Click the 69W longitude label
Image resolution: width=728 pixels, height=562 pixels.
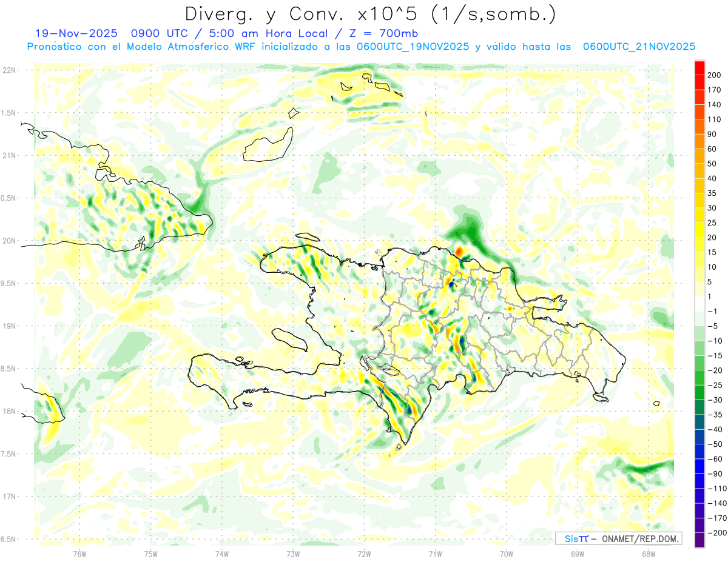pyautogui.click(x=578, y=554)
